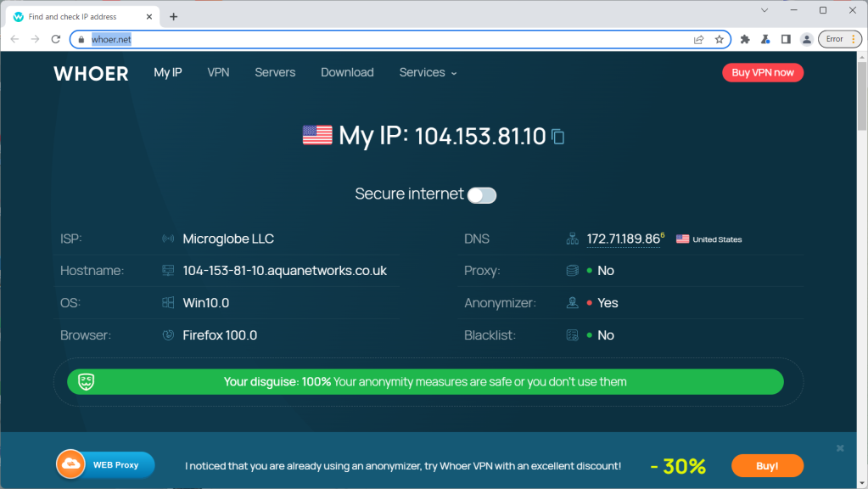Switch to the Find and check IP address tab
This screenshot has width=868, height=489.
point(83,17)
